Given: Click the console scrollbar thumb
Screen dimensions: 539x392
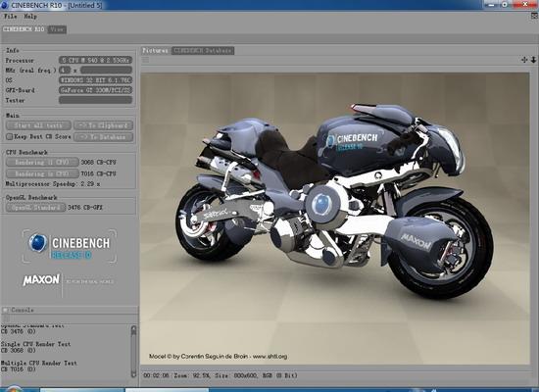Looking at the screenshot, I should point(133,352).
